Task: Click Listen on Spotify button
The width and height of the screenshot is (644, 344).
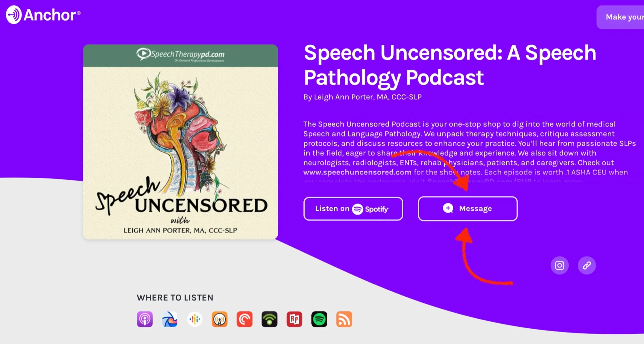Action: 353,209
